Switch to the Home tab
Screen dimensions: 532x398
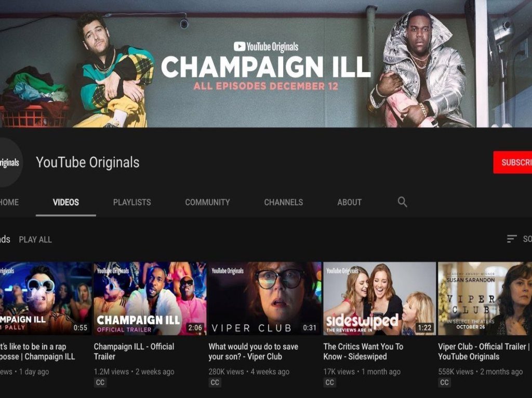(x=9, y=202)
